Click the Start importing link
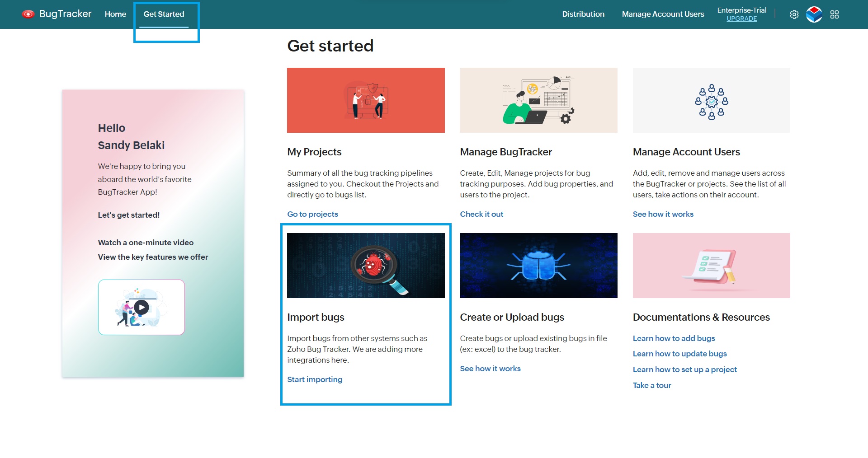Viewport: 868px width, 458px height. coord(315,379)
